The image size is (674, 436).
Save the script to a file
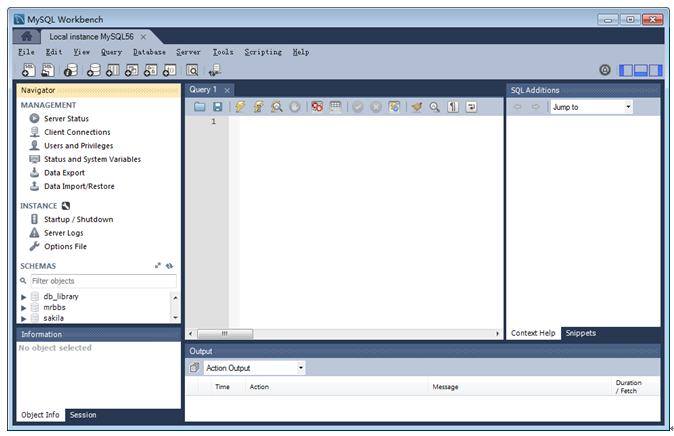[218, 107]
